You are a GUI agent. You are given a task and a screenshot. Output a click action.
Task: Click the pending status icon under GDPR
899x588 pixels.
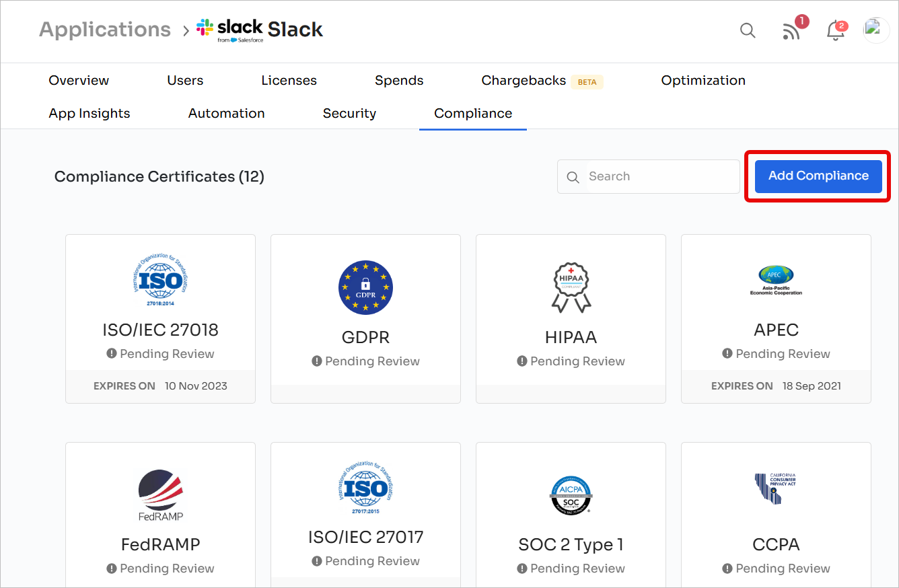317,361
